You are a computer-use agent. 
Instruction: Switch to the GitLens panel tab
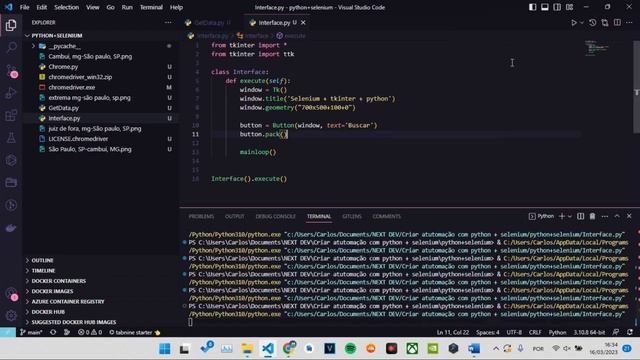point(352,216)
